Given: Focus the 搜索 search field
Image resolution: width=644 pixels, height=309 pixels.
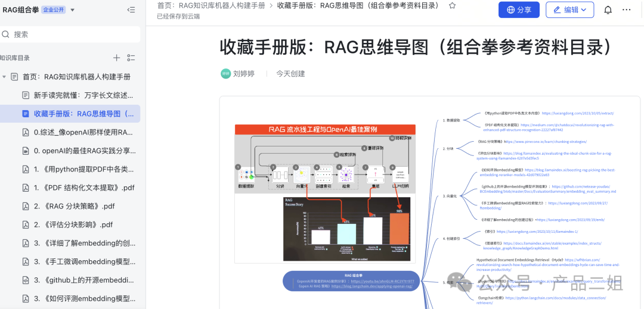Looking at the screenshot, I should tap(70, 35).
